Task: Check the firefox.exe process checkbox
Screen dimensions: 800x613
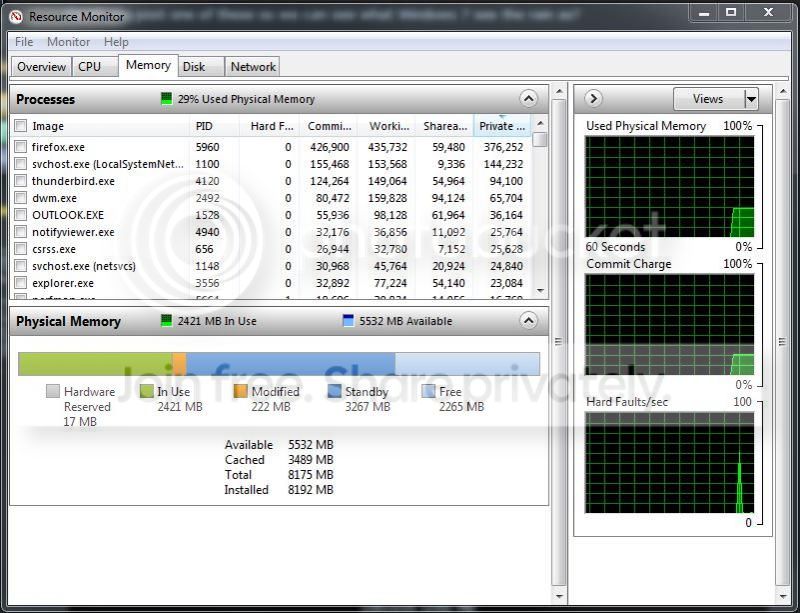Action: 20,147
